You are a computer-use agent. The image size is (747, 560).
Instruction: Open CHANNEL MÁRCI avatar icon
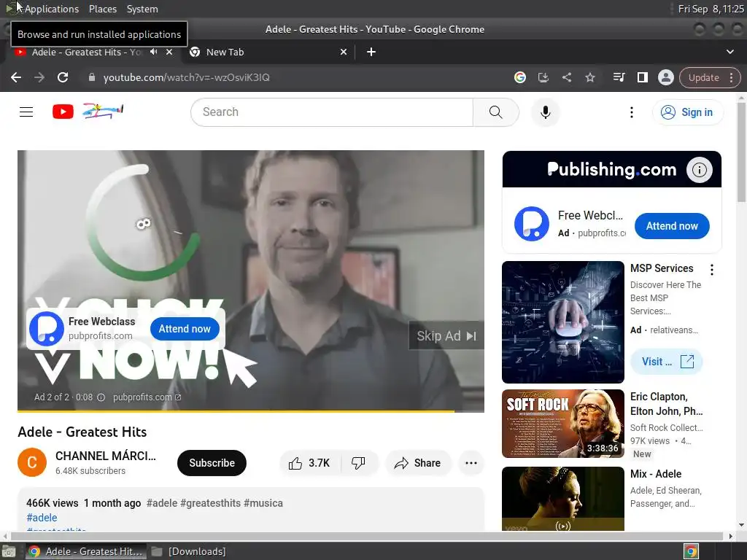tap(32, 462)
